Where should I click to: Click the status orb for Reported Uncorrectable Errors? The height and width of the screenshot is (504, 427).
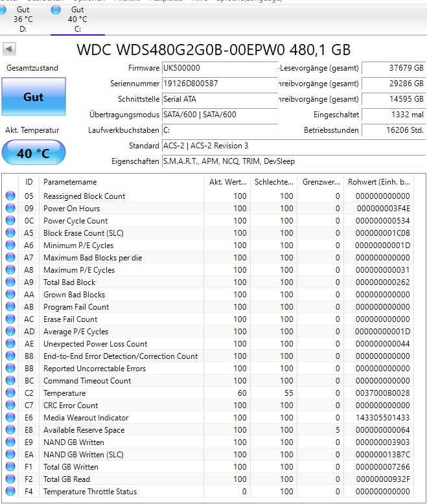(x=10, y=369)
